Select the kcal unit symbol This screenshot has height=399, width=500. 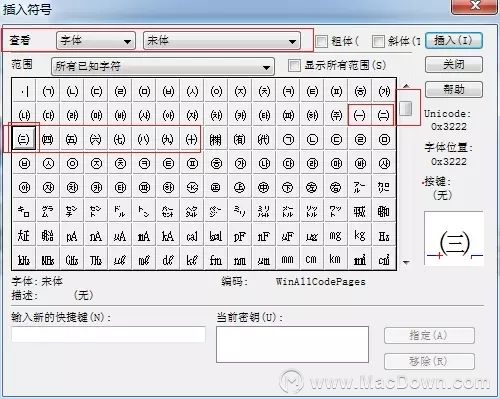[x=216, y=236]
